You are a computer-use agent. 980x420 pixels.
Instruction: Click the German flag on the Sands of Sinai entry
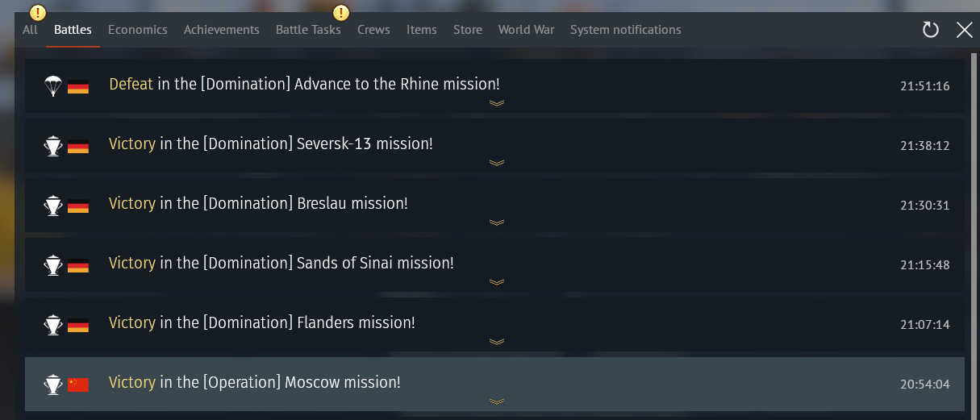78,265
